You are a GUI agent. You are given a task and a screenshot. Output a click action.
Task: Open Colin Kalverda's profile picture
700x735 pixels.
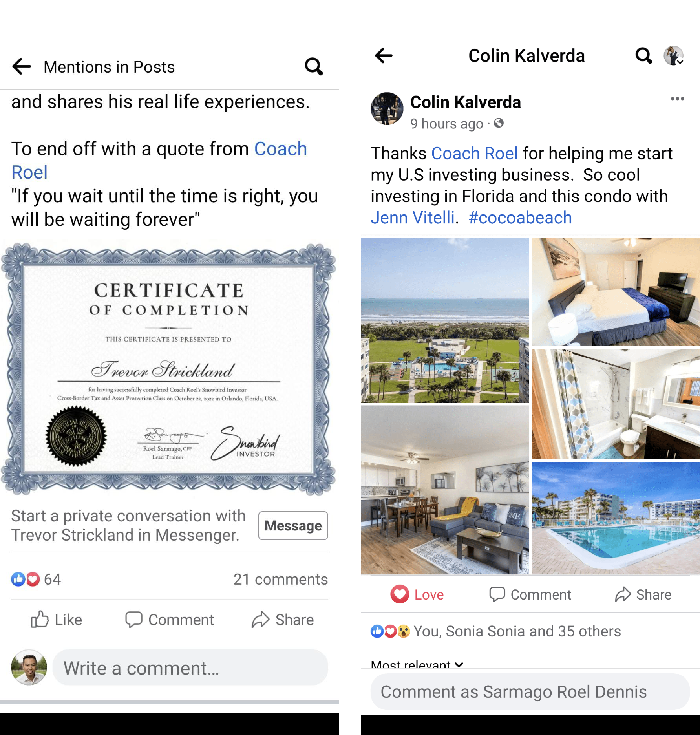(x=387, y=109)
